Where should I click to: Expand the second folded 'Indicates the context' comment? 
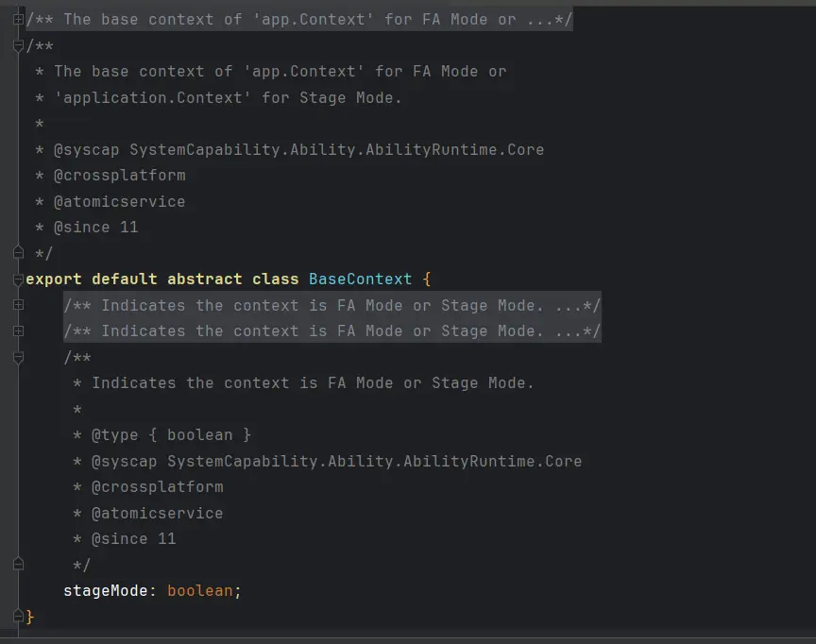click(18, 331)
